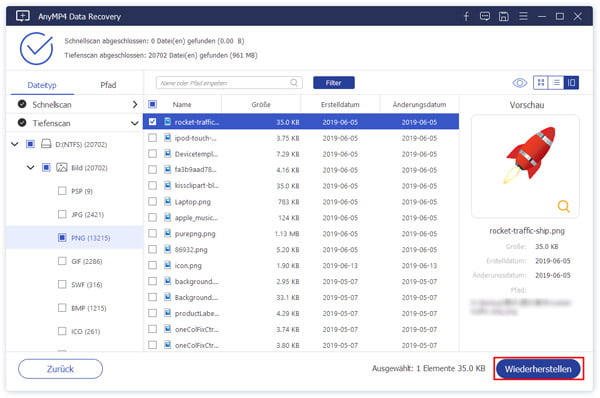Image resolution: width=600 pixels, height=398 pixels.
Task: Click the save scan result icon
Action: (x=504, y=16)
